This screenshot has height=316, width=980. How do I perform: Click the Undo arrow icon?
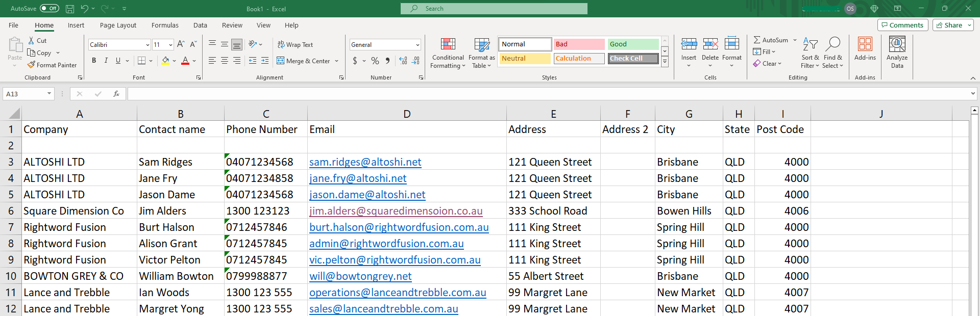[84, 9]
